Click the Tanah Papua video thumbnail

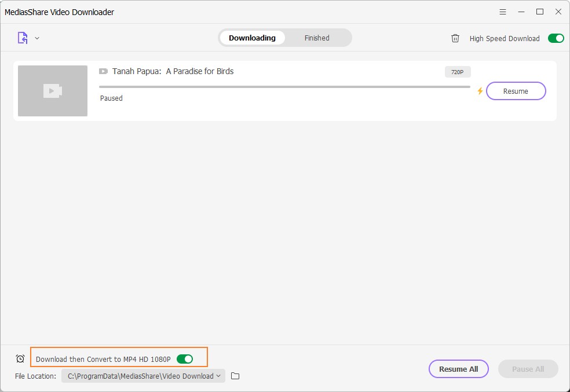point(53,91)
